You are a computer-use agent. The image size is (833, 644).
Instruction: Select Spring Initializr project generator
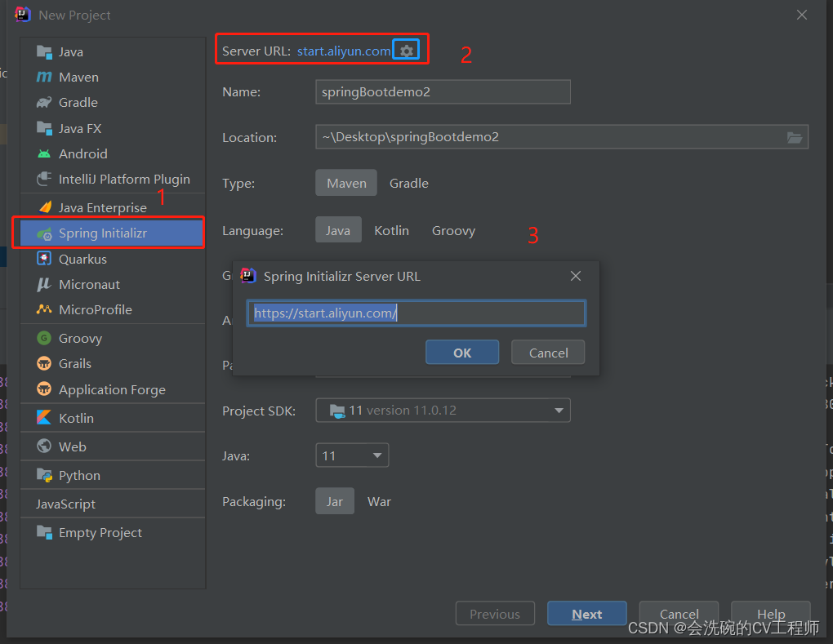coord(113,233)
